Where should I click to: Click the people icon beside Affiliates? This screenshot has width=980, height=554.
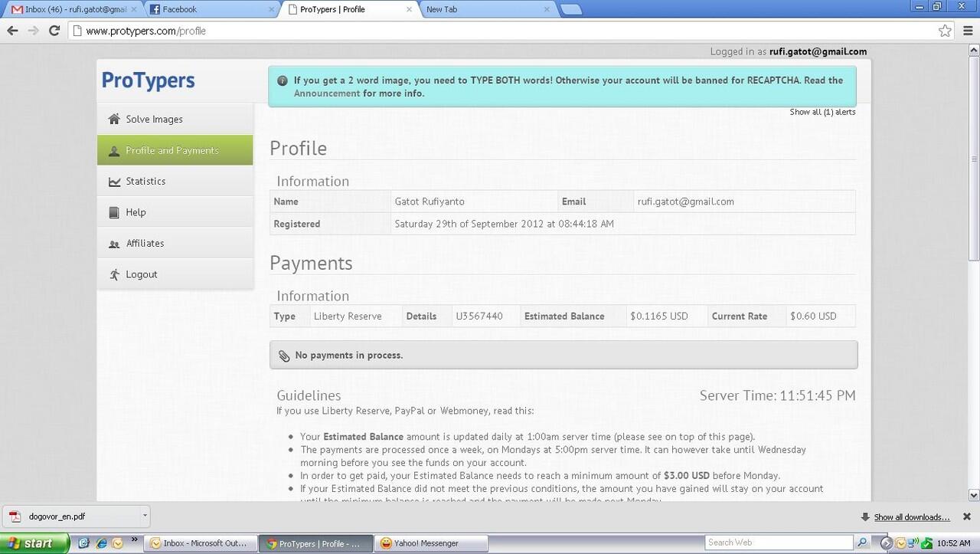114,244
